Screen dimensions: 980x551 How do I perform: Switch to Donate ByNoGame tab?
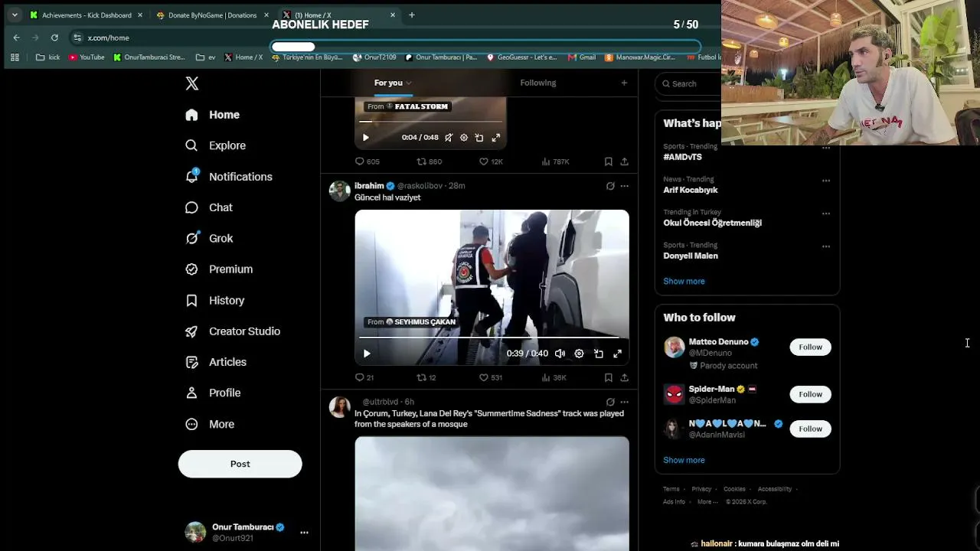[213, 15]
